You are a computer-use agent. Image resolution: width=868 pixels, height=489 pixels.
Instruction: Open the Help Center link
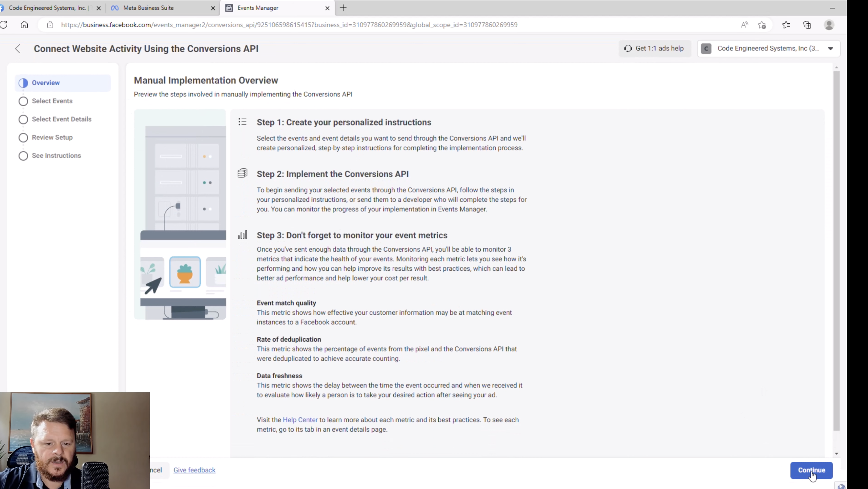[x=300, y=420]
